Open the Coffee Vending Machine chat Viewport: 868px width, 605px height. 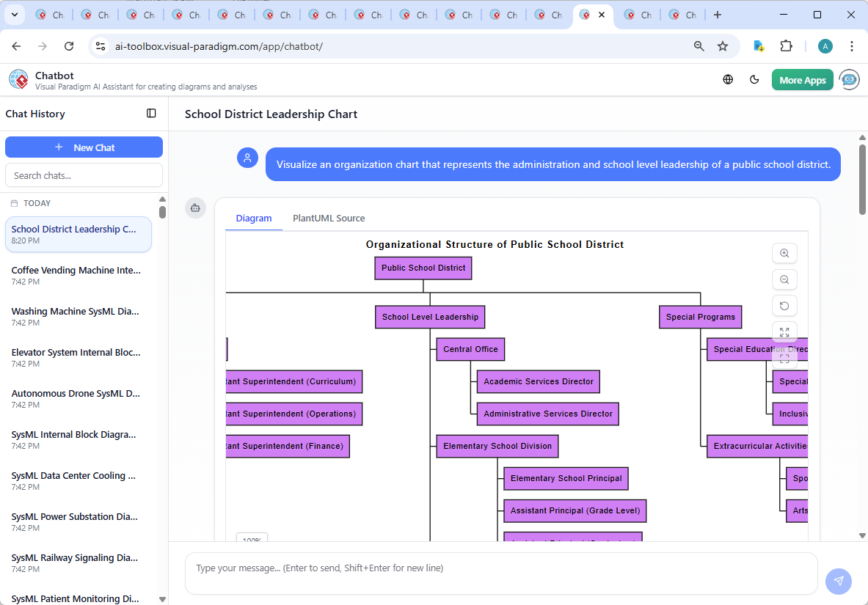tap(76, 274)
